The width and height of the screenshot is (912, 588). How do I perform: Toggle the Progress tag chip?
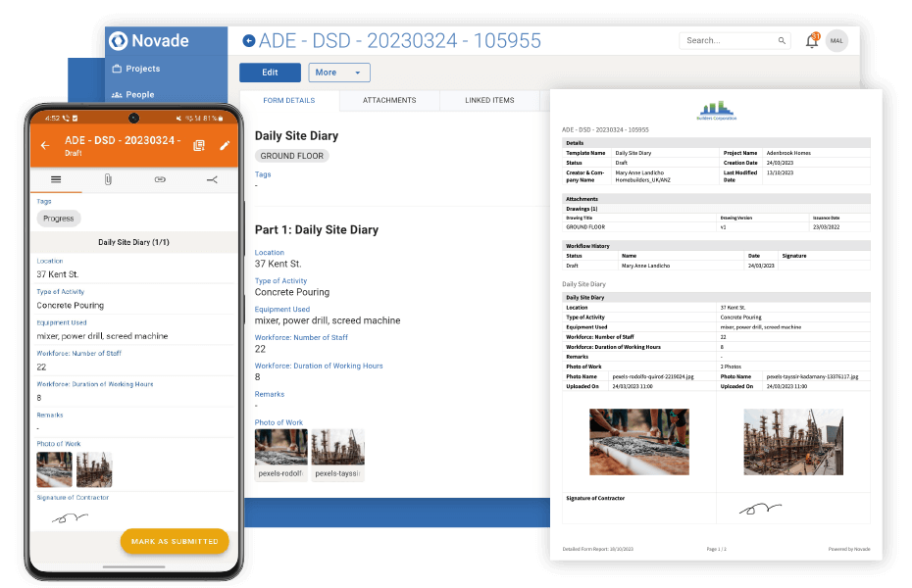coord(58,218)
